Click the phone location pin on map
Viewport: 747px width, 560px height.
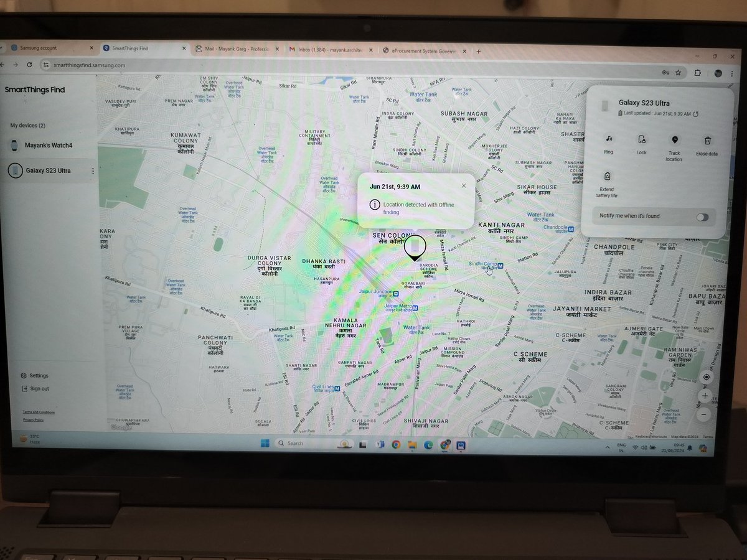point(415,247)
